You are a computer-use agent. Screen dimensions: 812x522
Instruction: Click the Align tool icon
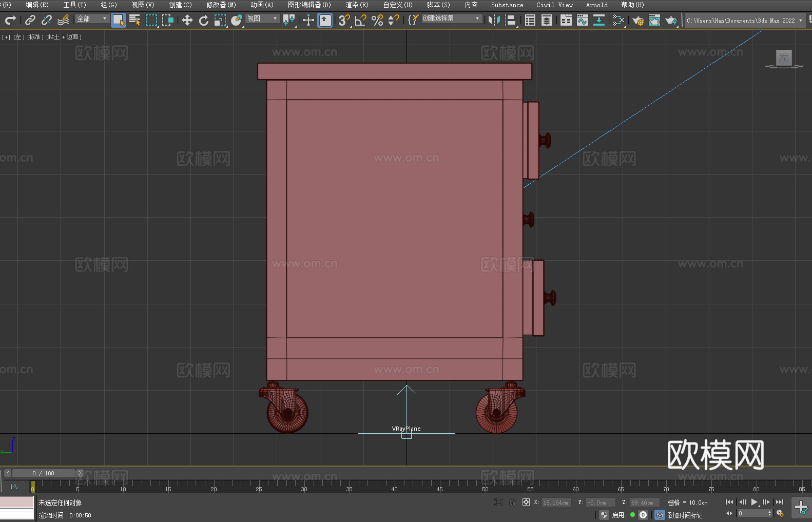click(x=511, y=20)
